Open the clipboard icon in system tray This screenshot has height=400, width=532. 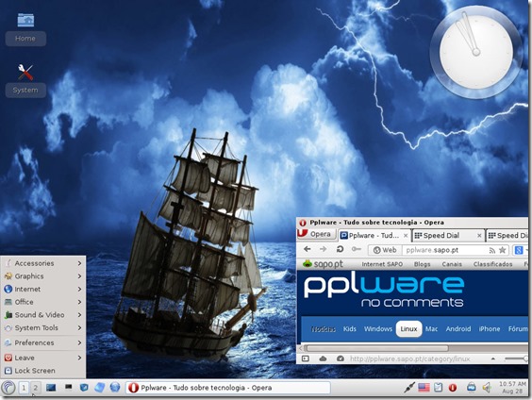click(x=438, y=388)
